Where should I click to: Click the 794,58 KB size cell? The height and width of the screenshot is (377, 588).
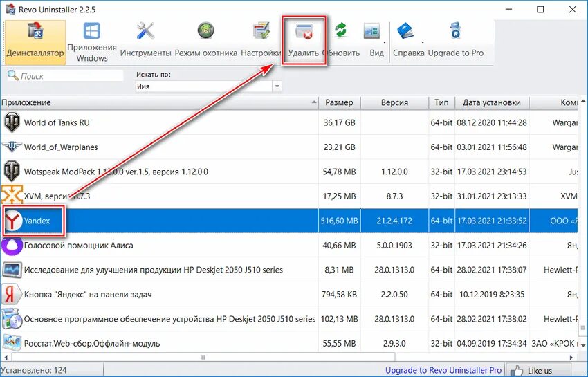(340, 295)
